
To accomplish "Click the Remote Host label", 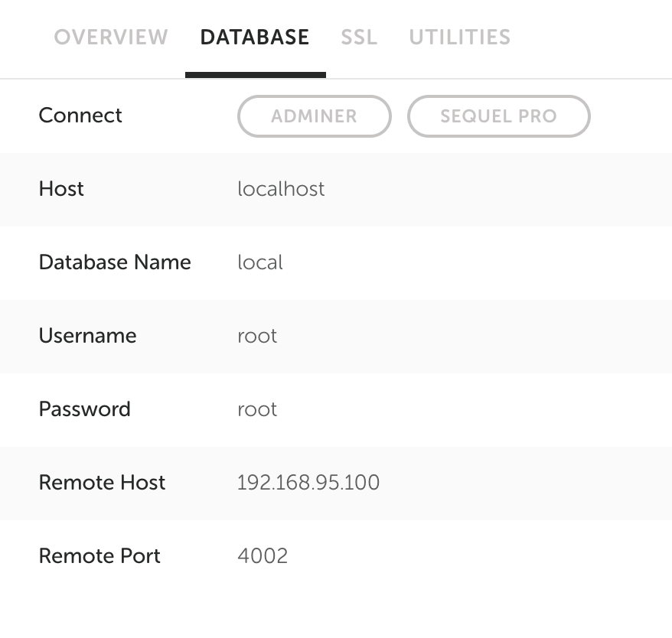I will click(102, 483).
